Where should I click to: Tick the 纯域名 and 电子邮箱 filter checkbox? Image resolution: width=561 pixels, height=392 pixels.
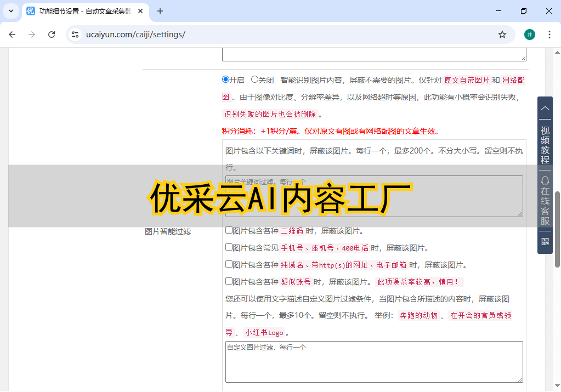(x=229, y=264)
